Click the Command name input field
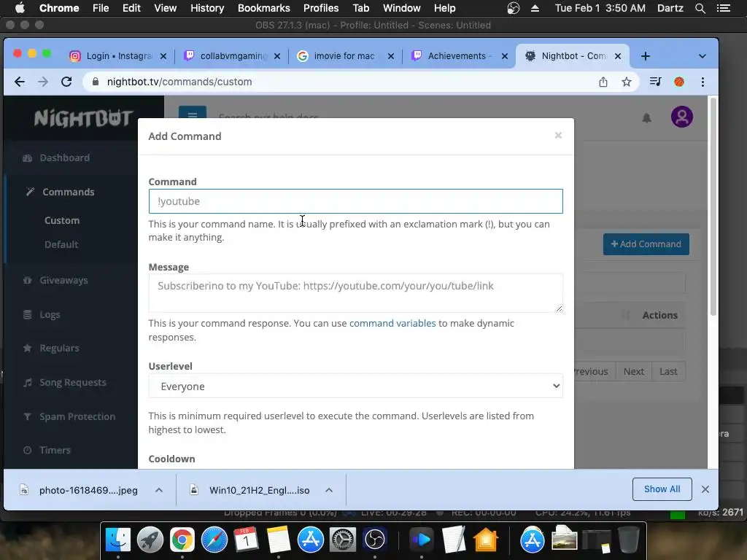Screen dimensions: 747x560 tap(355, 201)
